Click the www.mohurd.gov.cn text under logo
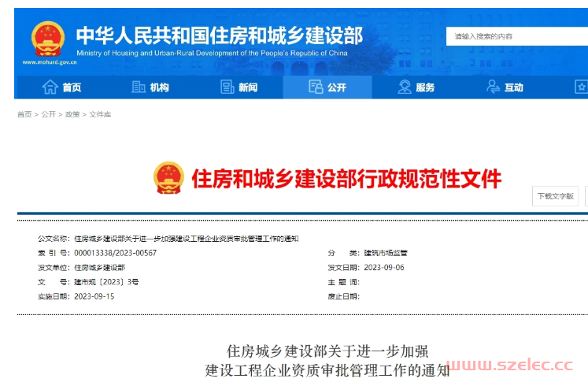Viewport: 588px width, 386px height. (50, 62)
